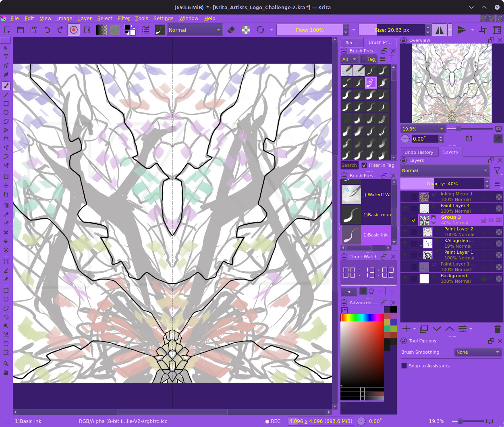Collapse the Group 3 layer group
Screen dimensions: 504x427
[434, 223]
